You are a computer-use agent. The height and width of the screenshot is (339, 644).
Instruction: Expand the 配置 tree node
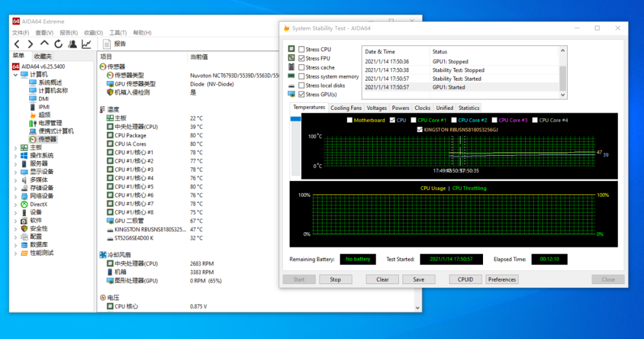pyautogui.click(x=16, y=237)
